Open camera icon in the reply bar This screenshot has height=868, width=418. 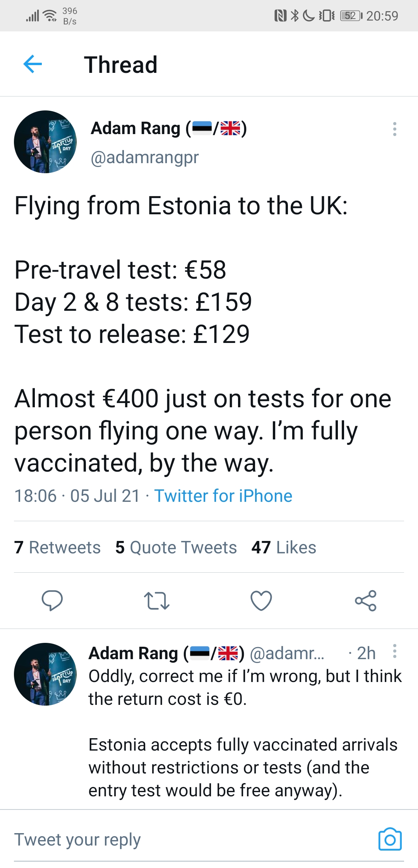coord(390,839)
